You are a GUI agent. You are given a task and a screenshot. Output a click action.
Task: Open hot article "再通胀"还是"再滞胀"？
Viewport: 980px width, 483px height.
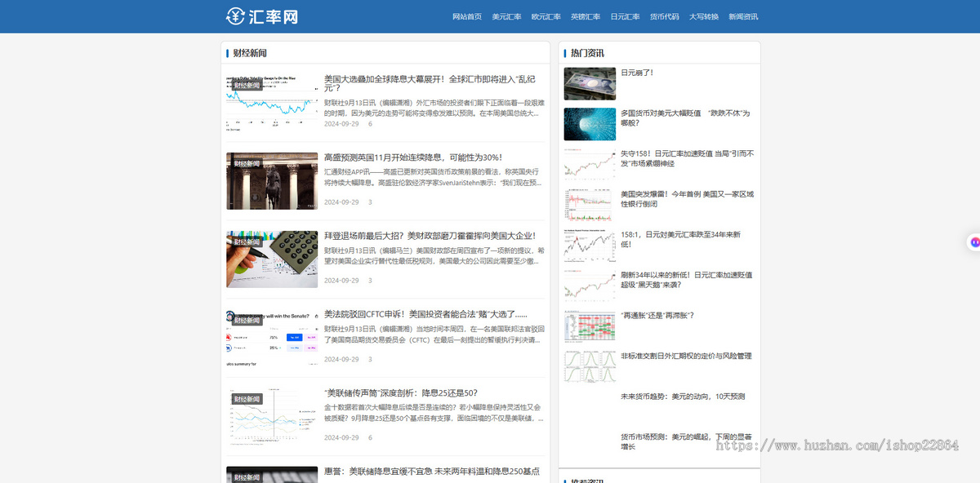coord(657,315)
